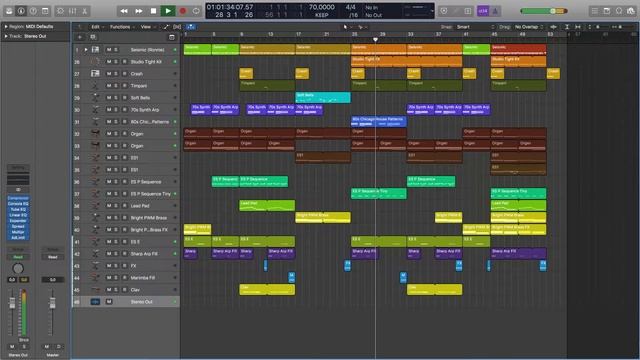640x360 pixels.
Task: Toggle the Cycle mode button
Action: (196, 11)
